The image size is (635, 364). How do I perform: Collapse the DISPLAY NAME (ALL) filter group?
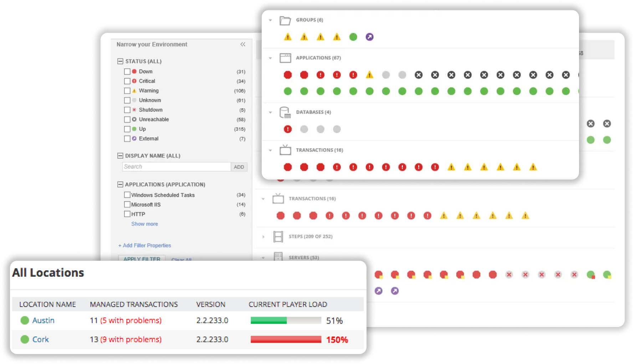point(120,156)
